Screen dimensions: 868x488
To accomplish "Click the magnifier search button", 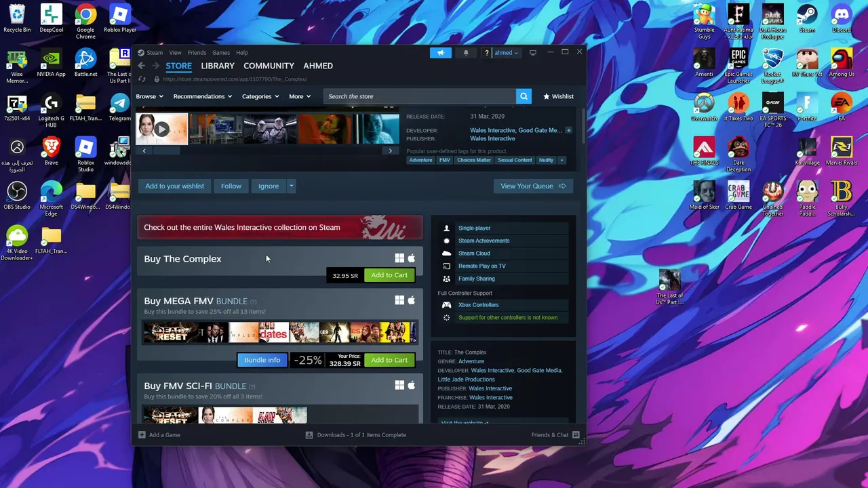I will coord(524,96).
